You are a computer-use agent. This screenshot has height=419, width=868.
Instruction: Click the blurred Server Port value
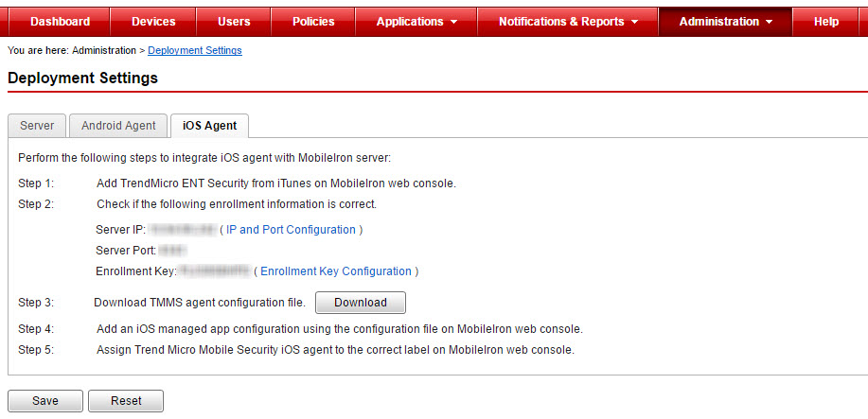click(171, 251)
